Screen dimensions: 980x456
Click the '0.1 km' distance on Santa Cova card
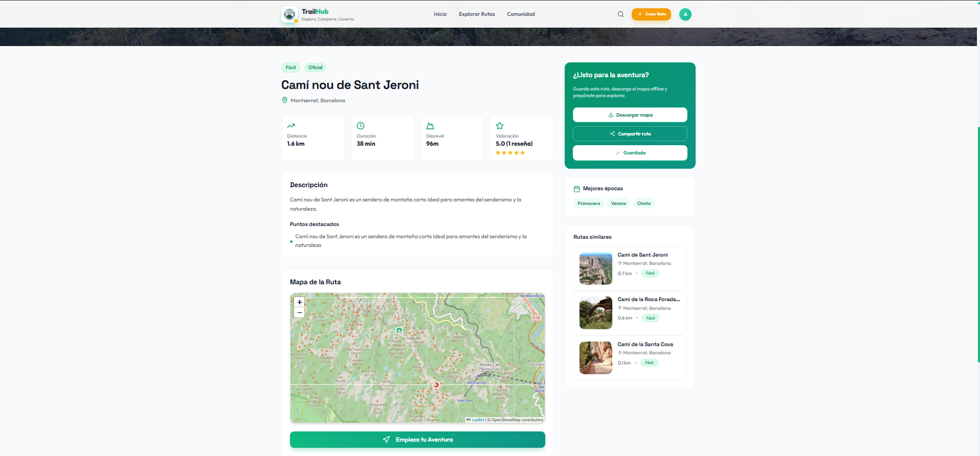[x=624, y=363]
